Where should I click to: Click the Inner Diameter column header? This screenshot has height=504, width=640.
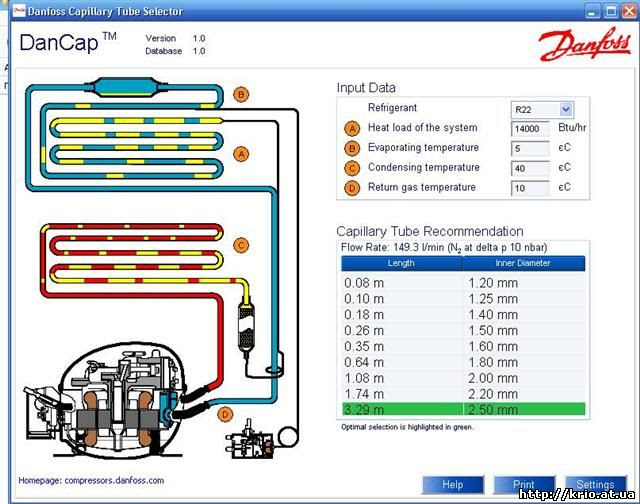[524, 263]
